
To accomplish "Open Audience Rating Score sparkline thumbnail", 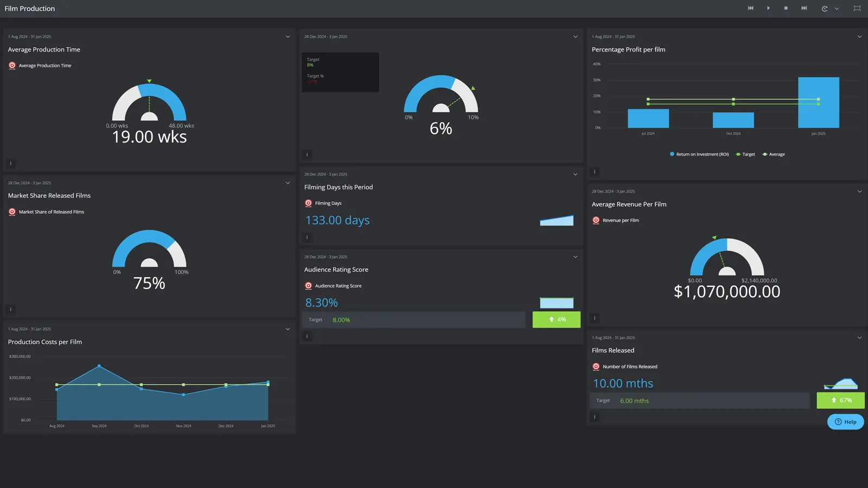I will click(x=557, y=303).
